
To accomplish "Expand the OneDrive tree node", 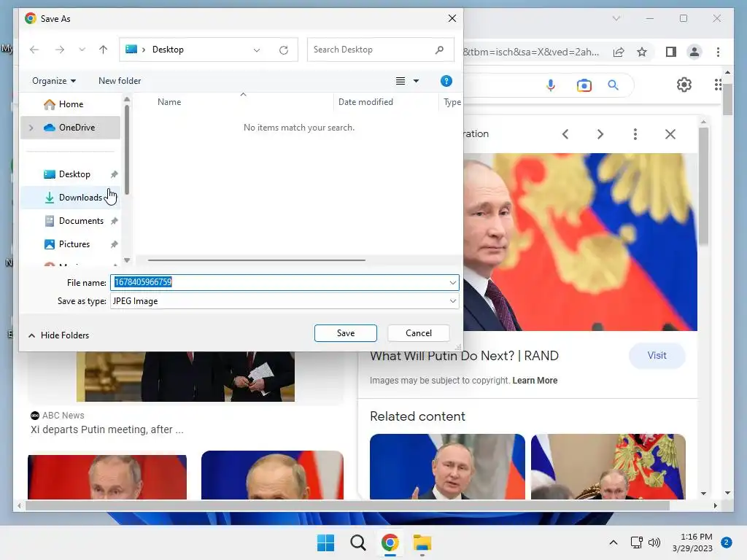I will coord(31,127).
